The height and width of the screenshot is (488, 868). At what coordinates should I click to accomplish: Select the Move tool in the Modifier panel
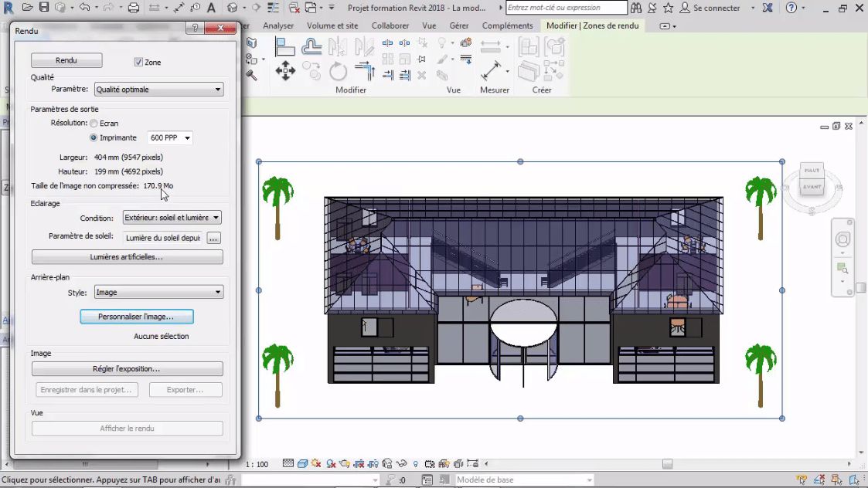pyautogui.click(x=285, y=72)
